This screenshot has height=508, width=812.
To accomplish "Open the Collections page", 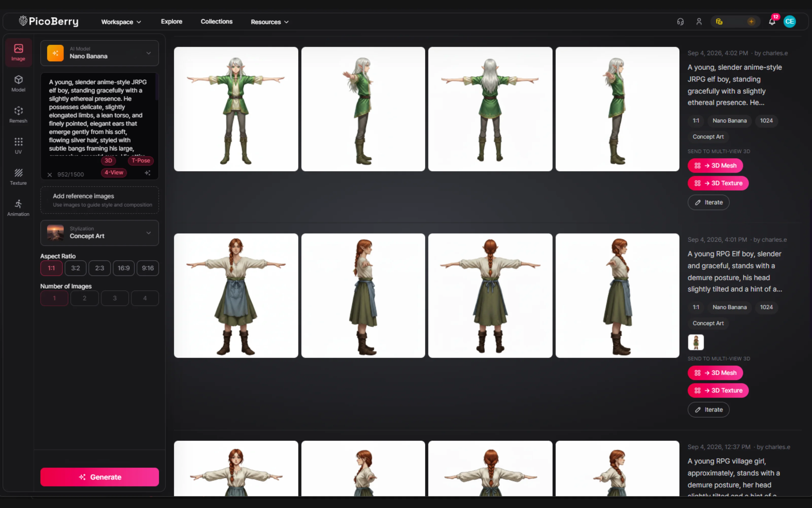I will [x=216, y=22].
